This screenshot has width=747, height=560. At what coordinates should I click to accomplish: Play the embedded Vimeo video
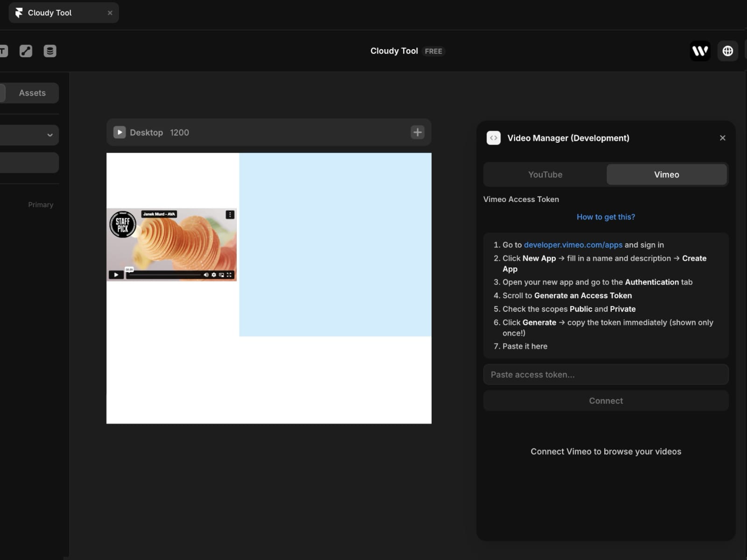click(116, 275)
